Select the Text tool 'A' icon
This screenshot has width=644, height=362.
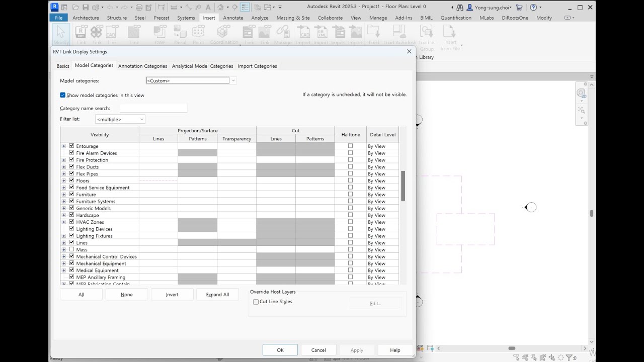[208, 7]
